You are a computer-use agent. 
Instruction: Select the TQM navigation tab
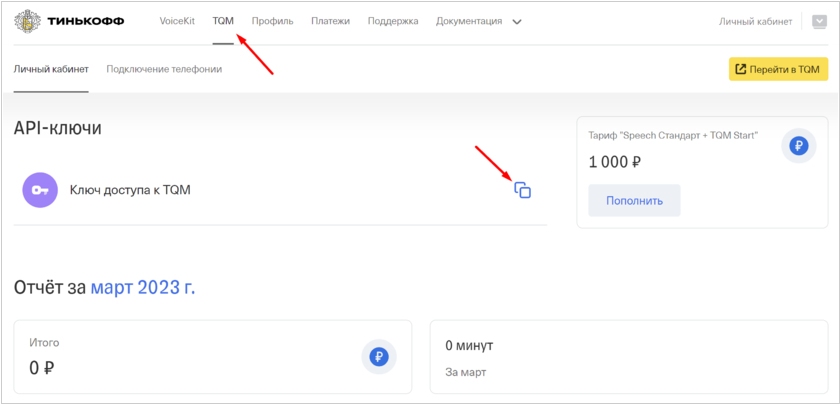[223, 21]
